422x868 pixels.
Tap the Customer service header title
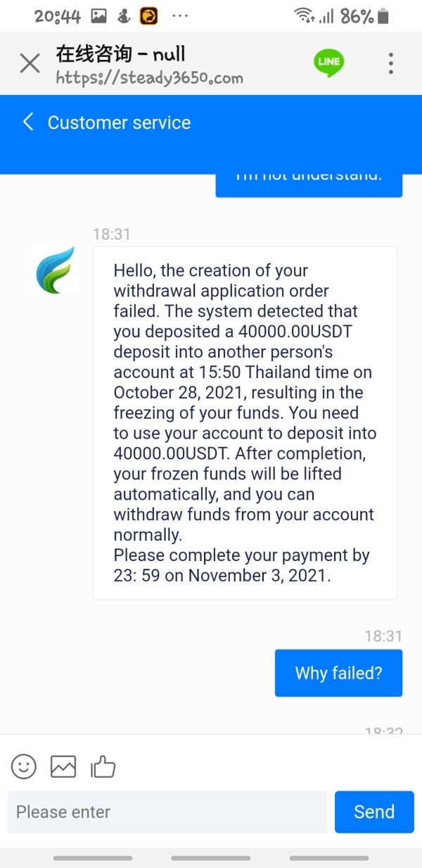[119, 122]
